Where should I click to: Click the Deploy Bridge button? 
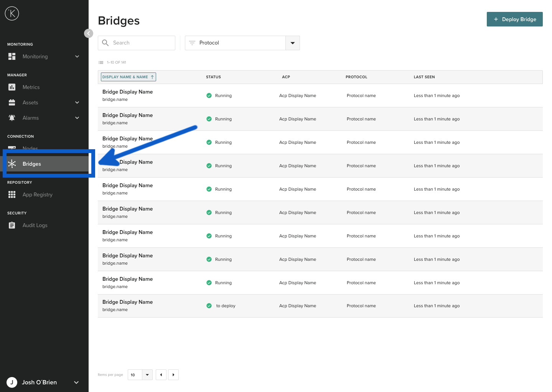tap(514, 19)
